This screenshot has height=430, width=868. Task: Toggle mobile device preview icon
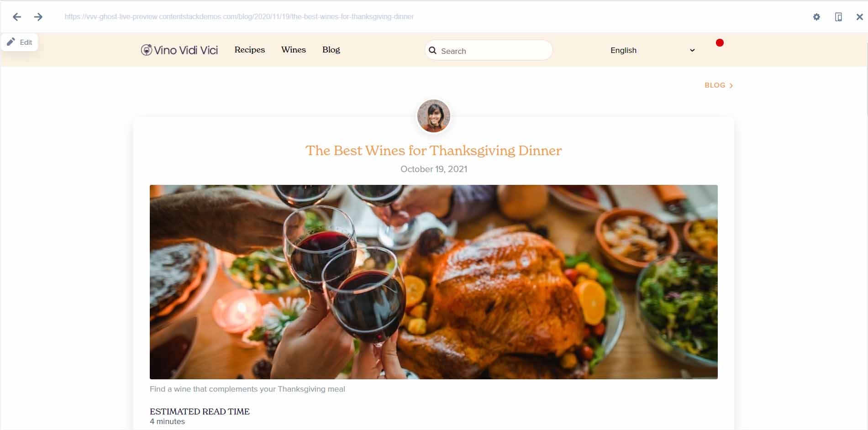838,17
